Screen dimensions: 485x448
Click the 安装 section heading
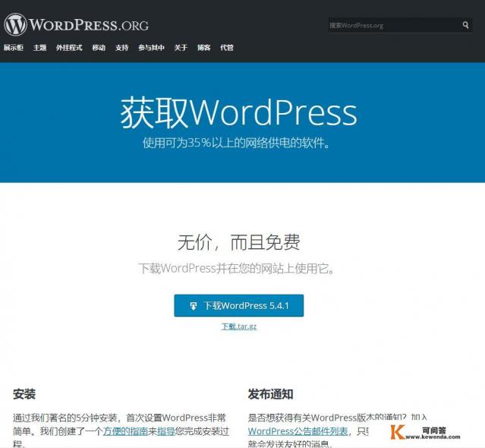tap(24, 394)
